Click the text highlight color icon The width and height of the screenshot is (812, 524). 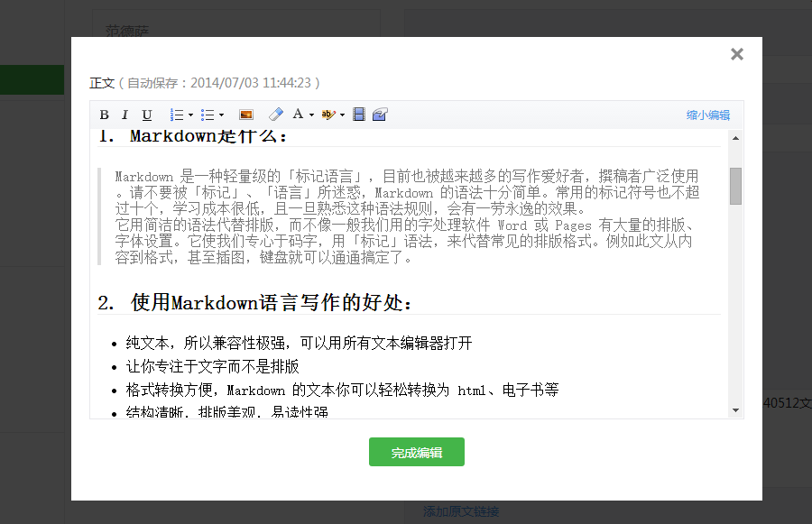(x=328, y=115)
